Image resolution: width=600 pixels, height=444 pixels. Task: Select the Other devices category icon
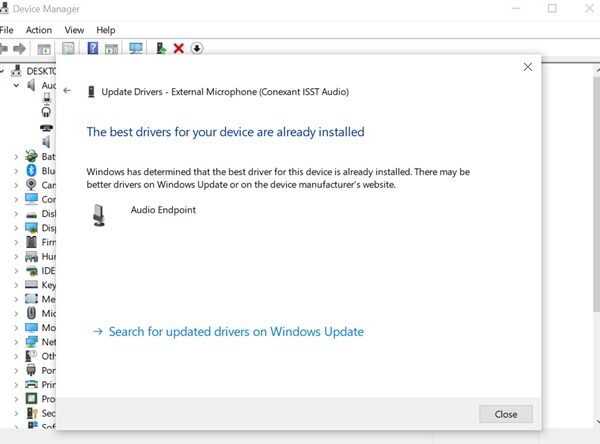pyautogui.click(x=31, y=356)
